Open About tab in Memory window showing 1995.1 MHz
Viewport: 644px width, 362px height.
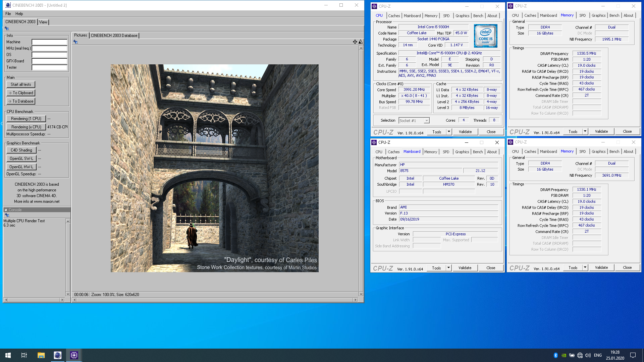click(629, 15)
